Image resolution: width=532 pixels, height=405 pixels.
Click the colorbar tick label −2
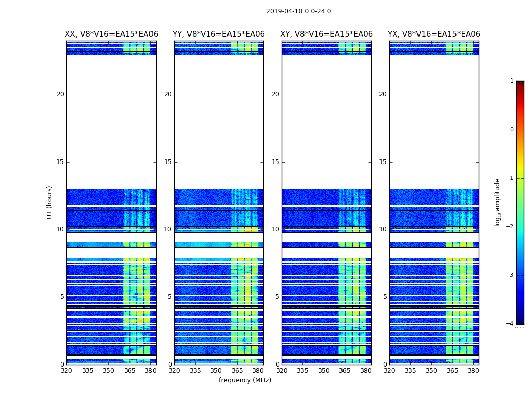tap(510, 227)
